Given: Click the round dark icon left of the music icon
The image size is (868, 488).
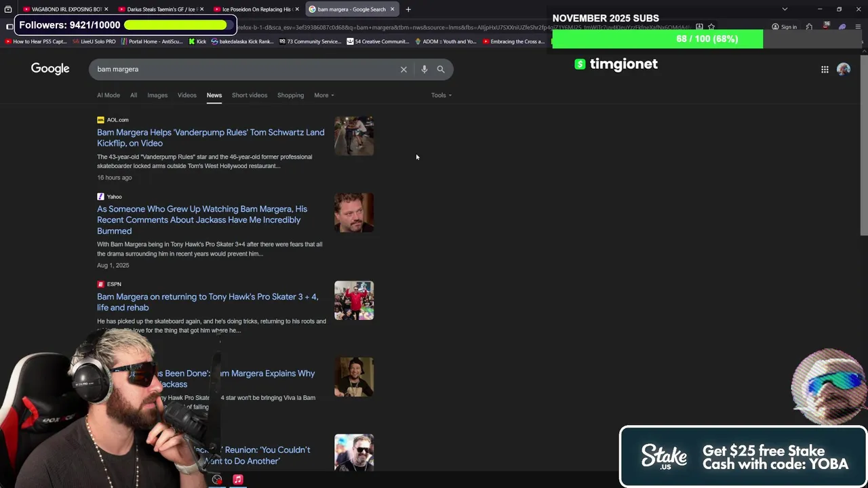Looking at the screenshot, I should click(217, 480).
